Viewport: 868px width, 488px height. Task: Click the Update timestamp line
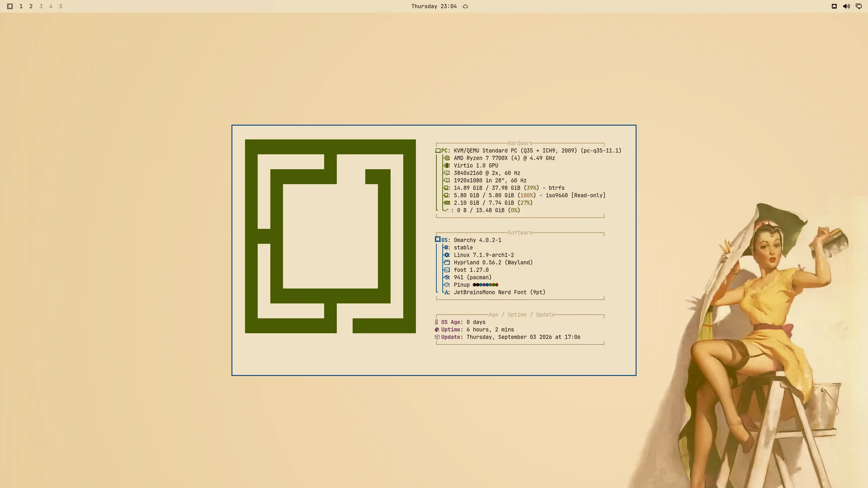(x=508, y=337)
